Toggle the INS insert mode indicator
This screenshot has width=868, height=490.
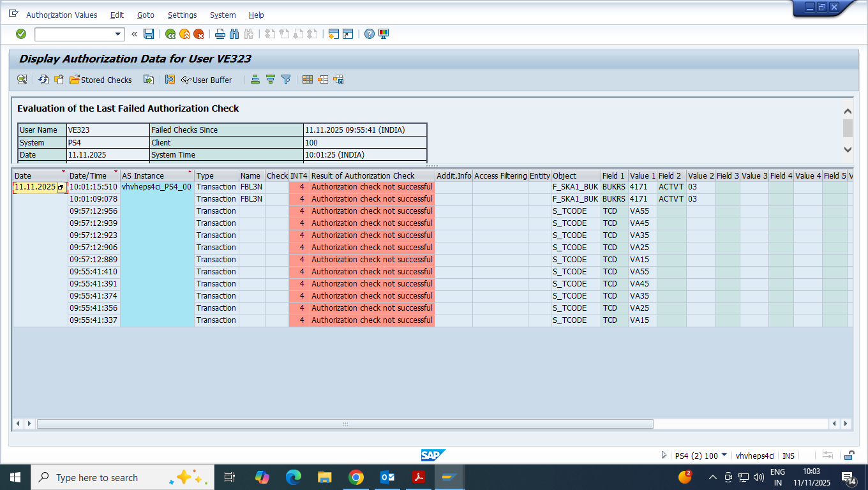pos(789,456)
